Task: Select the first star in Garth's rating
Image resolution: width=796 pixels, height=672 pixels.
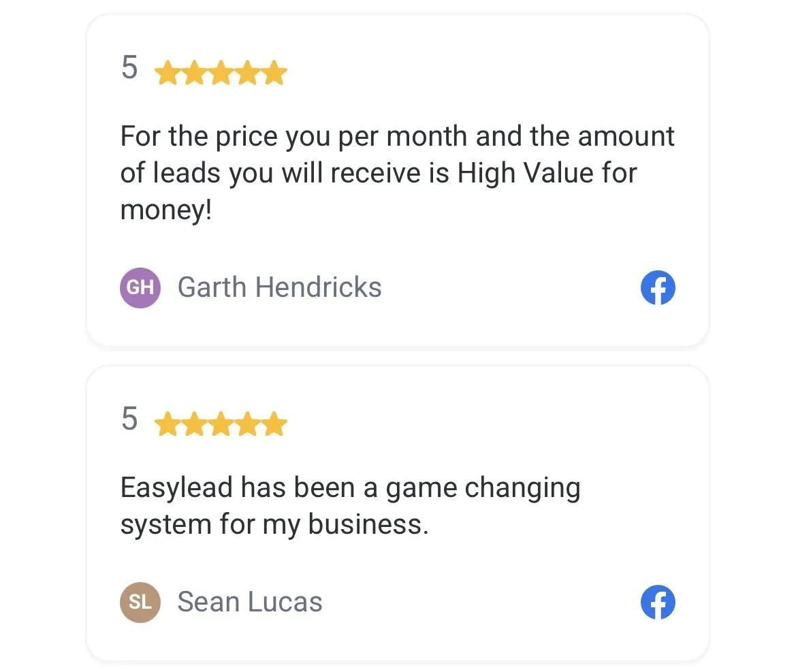Action: (168, 73)
